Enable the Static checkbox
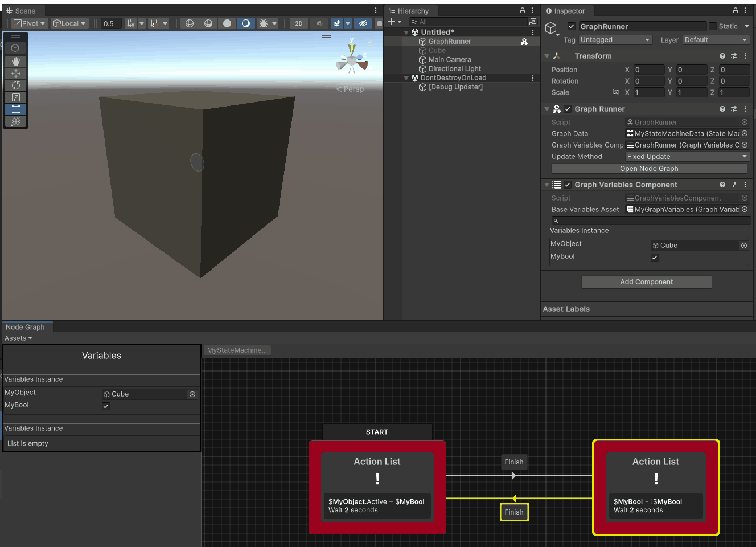This screenshot has height=547, width=756. click(x=713, y=26)
